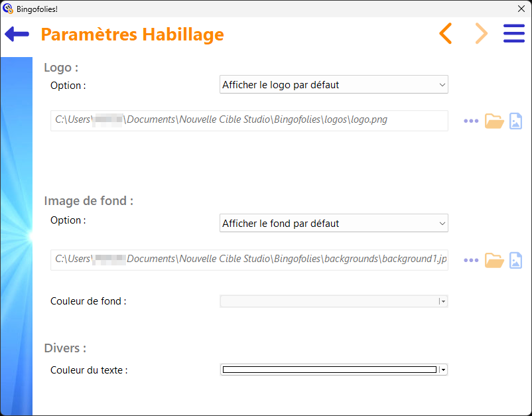Close the Bingofolies! window

click(x=521, y=9)
